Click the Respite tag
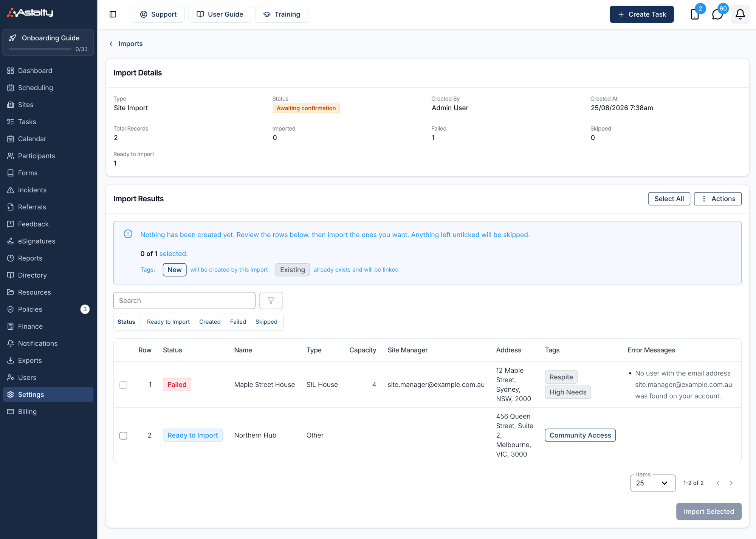756x539 pixels. [x=561, y=377]
